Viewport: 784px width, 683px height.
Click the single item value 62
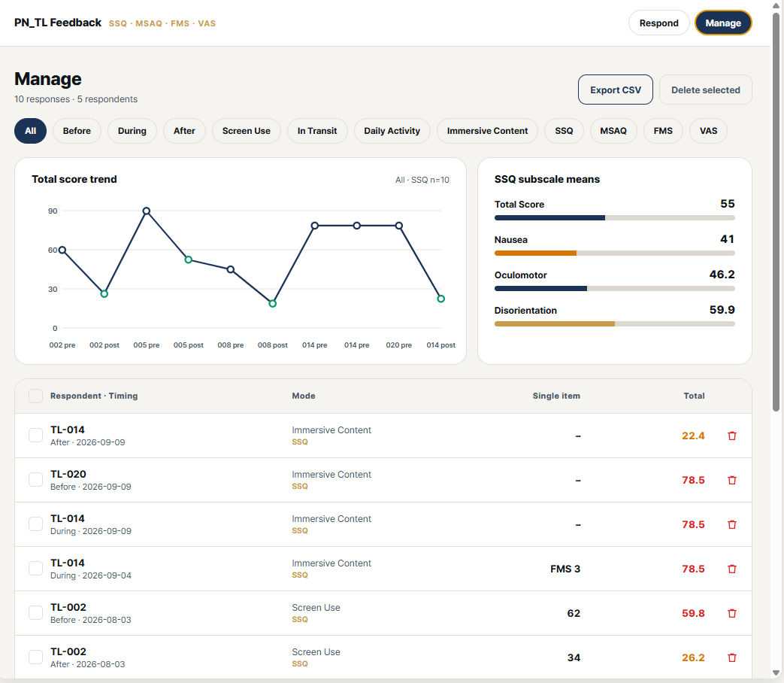tap(574, 614)
